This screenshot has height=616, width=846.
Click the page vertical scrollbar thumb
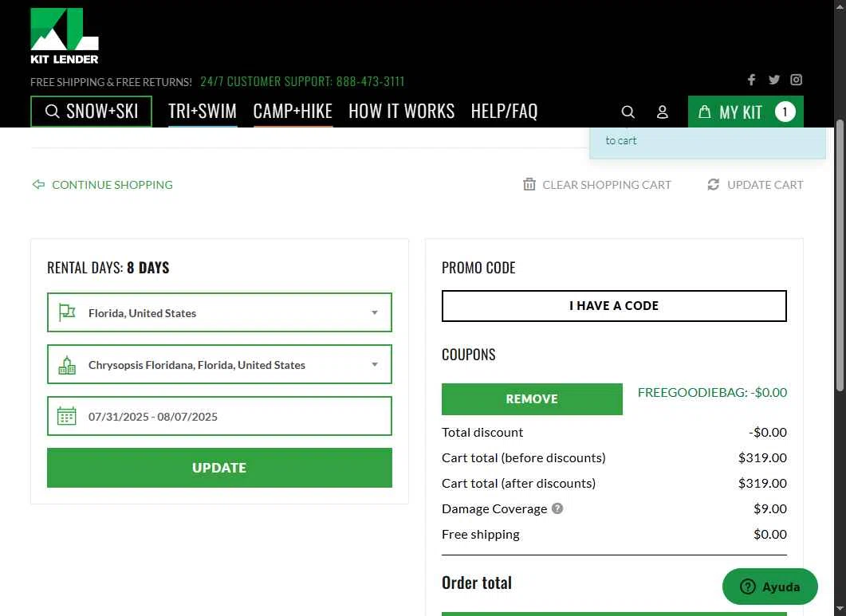tap(840, 254)
